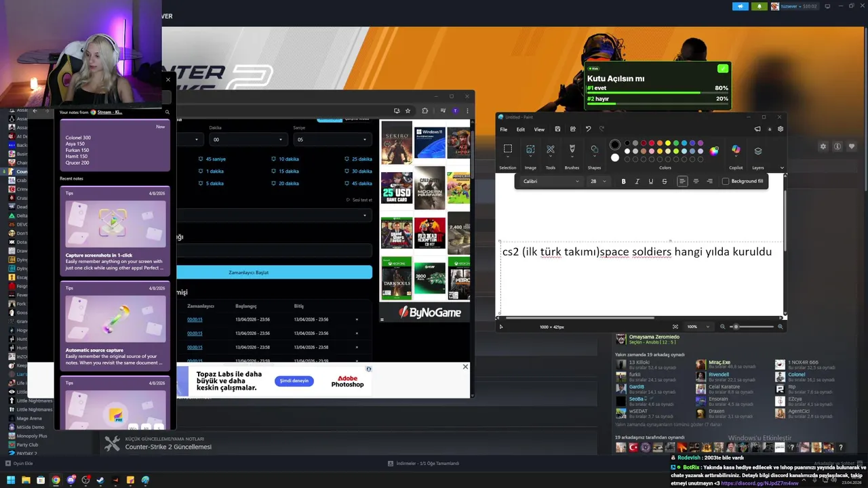The image size is (868, 488).
Task: Open the Windows Start menu
Action: click(x=11, y=481)
